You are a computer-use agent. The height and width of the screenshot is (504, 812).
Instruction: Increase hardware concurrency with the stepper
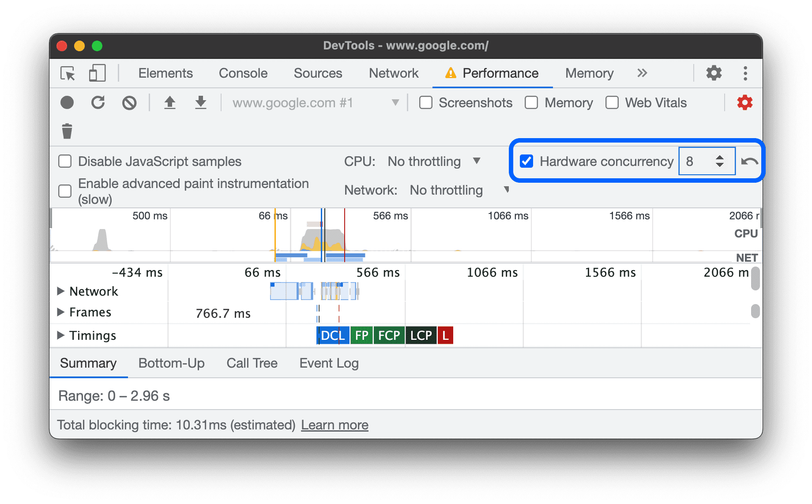719,158
